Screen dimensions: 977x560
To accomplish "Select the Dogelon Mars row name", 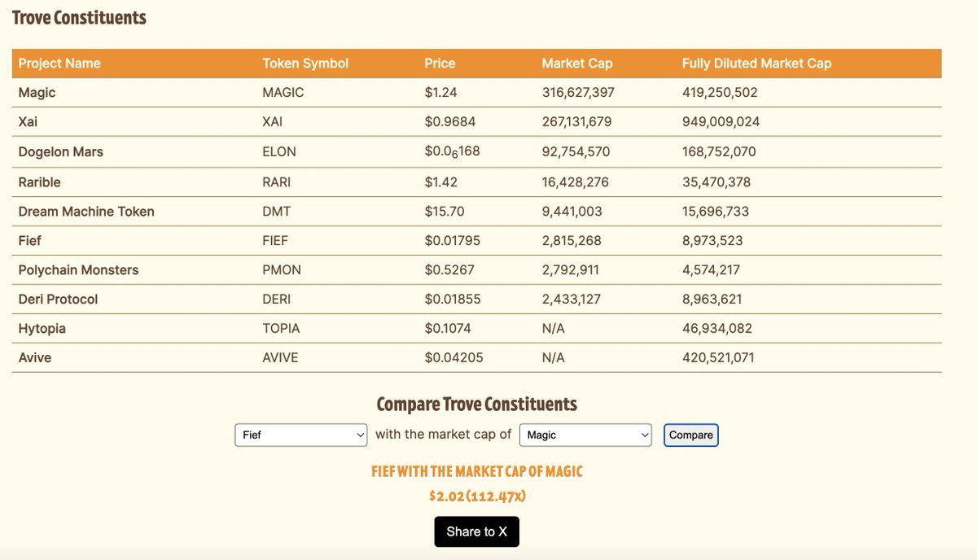I will [x=61, y=151].
